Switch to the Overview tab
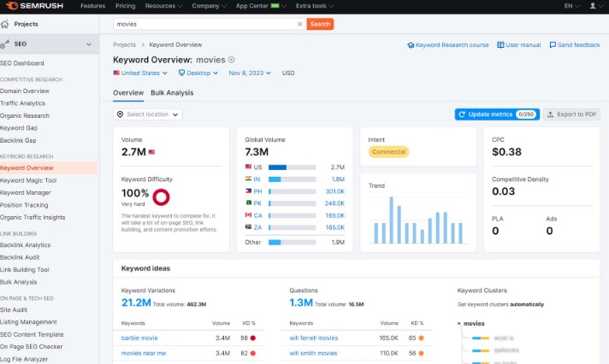Image resolution: width=609 pixels, height=364 pixels. (128, 93)
